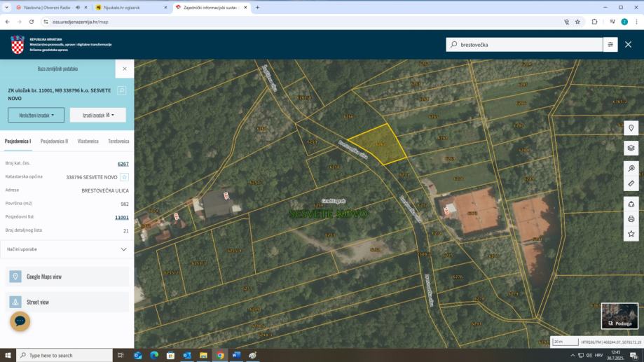The width and height of the screenshot is (644, 362).
Task: Expand Načini uporabe section
Action: tap(67, 249)
